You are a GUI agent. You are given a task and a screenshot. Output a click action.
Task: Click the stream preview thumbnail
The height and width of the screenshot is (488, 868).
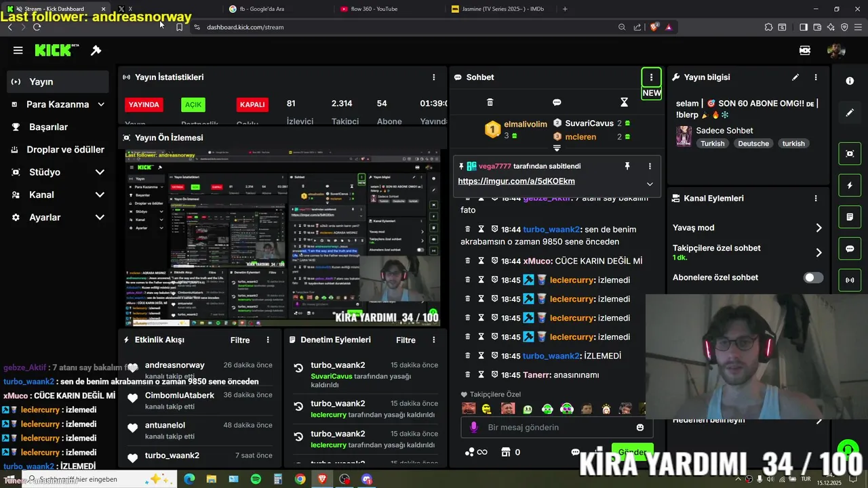pyautogui.click(x=282, y=238)
